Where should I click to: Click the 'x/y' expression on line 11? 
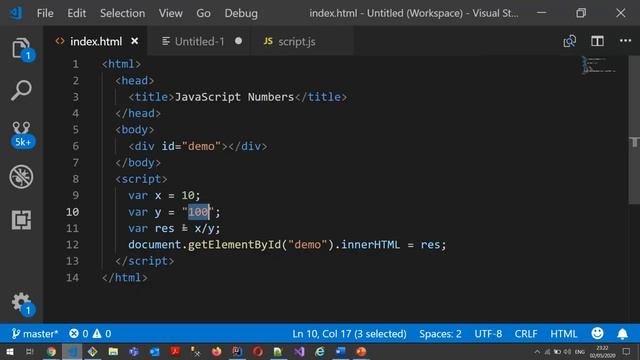(204, 228)
